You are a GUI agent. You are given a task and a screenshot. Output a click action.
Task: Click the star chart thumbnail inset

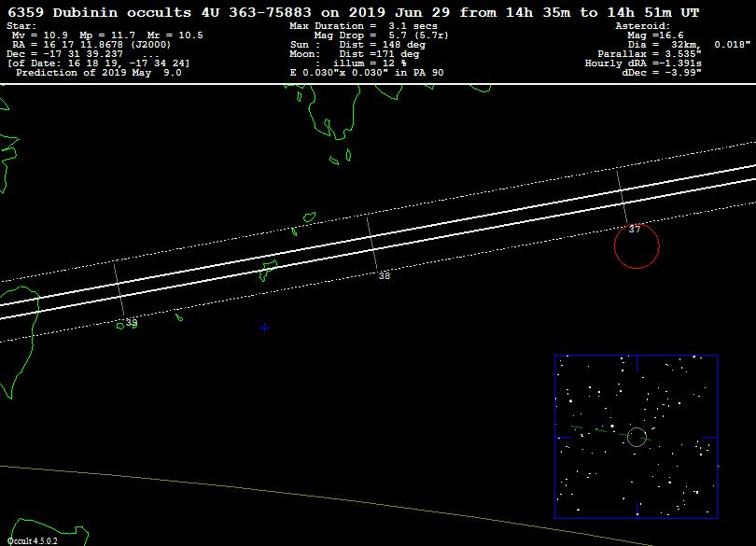tap(636, 437)
